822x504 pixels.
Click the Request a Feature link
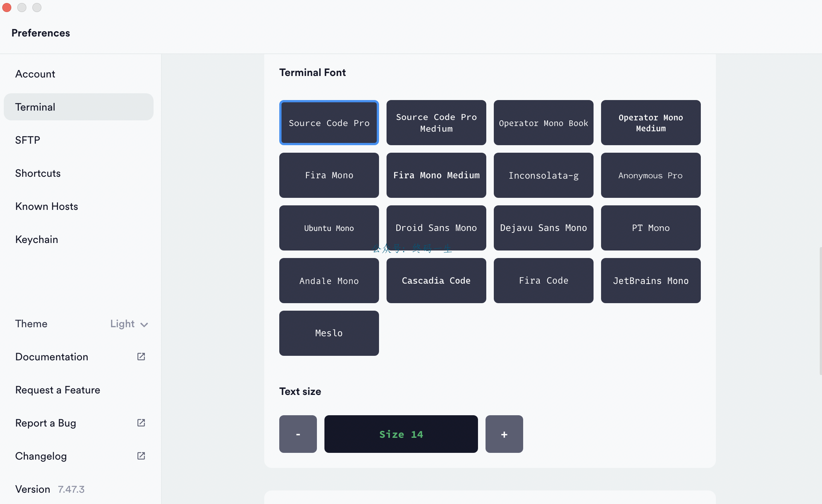[x=58, y=390]
